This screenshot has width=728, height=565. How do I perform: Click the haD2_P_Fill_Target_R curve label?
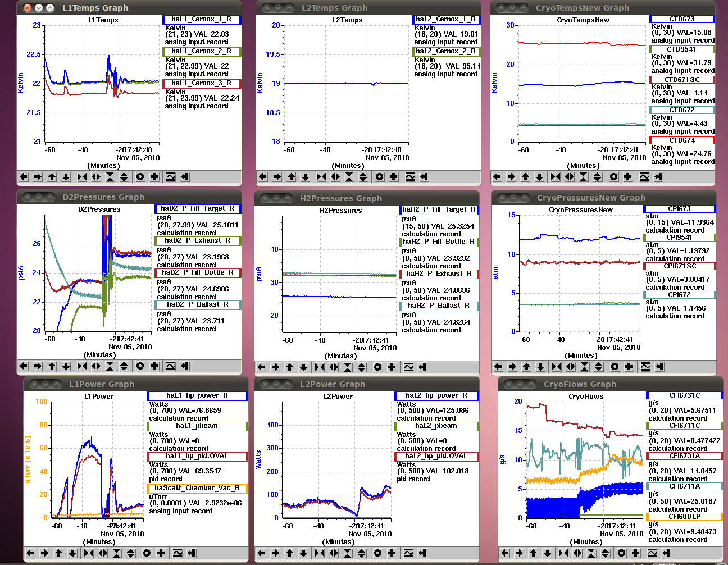pos(198,208)
